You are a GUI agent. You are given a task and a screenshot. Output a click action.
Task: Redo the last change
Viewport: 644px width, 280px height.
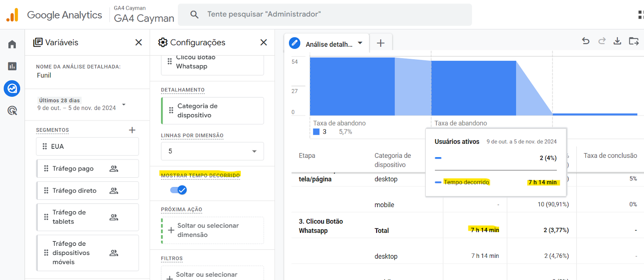(x=602, y=41)
